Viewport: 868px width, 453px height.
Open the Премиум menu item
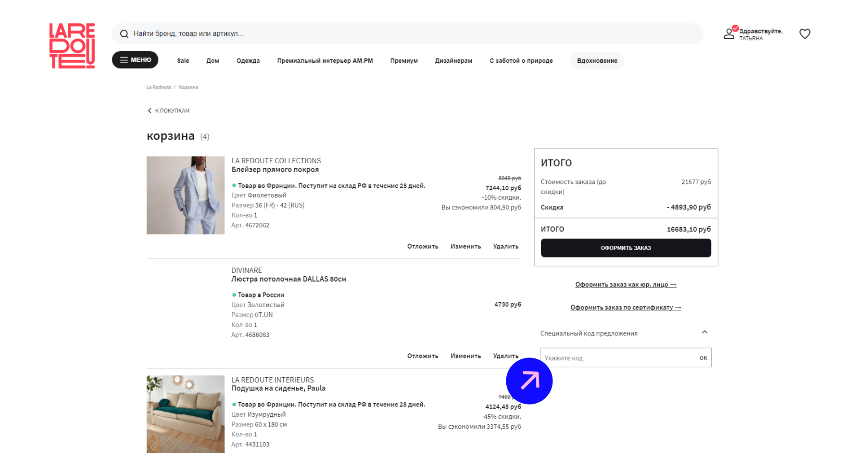click(x=404, y=61)
